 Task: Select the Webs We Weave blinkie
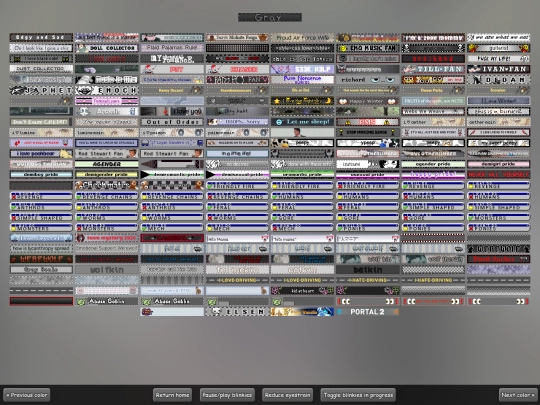click(x=433, y=111)
